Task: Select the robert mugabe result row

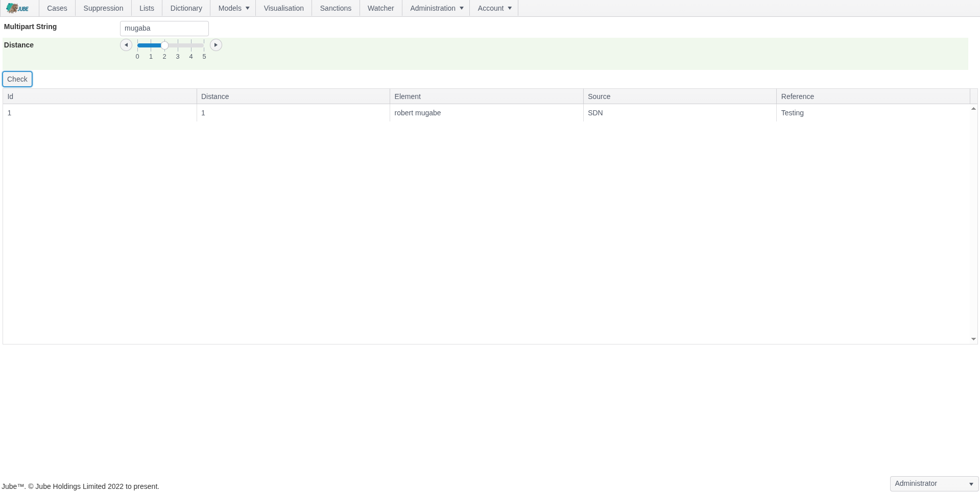Action: coord(417,113)
